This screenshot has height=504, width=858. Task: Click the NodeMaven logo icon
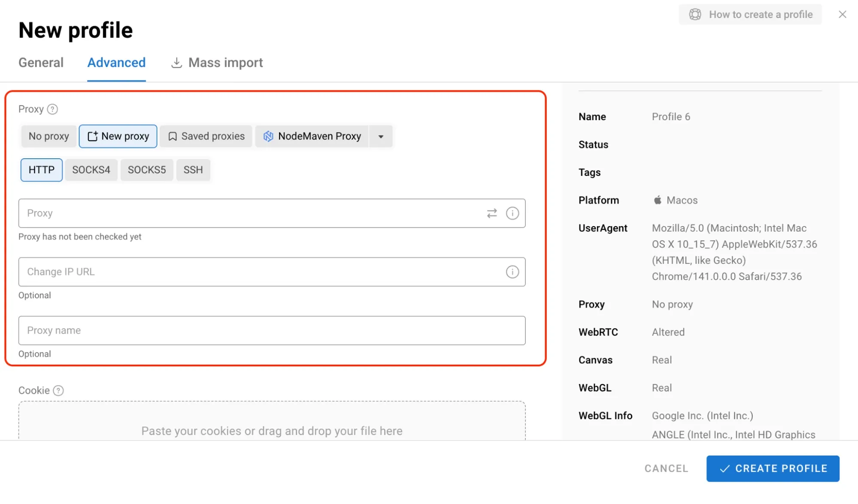(269, 136)
